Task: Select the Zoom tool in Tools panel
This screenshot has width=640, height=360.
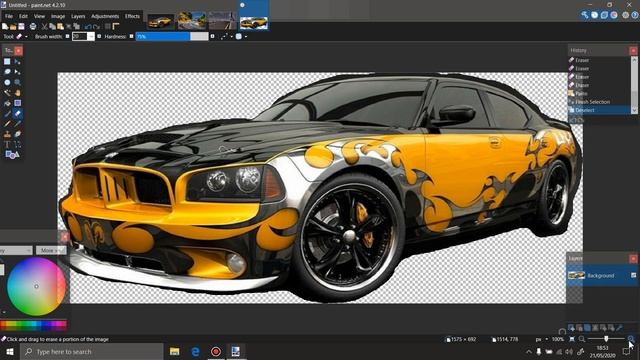Action: tap(18, 82)
